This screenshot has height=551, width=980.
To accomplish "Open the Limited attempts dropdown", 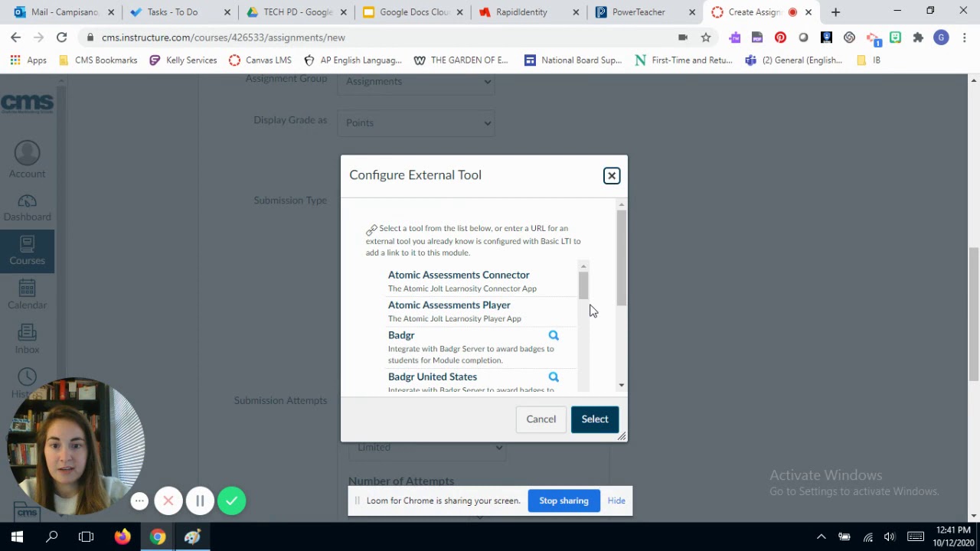I will 426,447.
